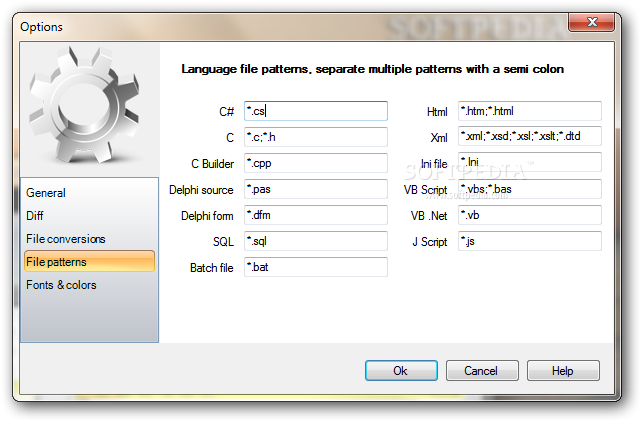This screenshot has height=422, width=642.
Task: Focus the C# pattern field
Action: (x=316, y=111)
